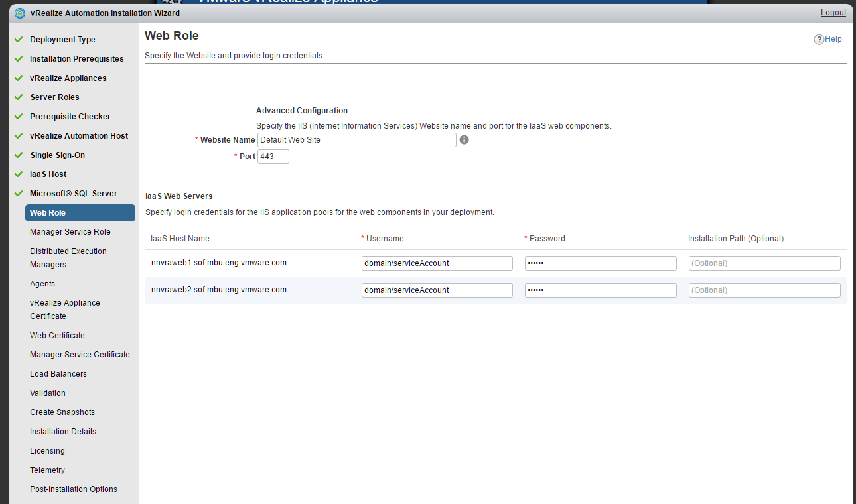Click Installation Path field for nnvraweb2

pyautogui.click(x=764, y=290)
